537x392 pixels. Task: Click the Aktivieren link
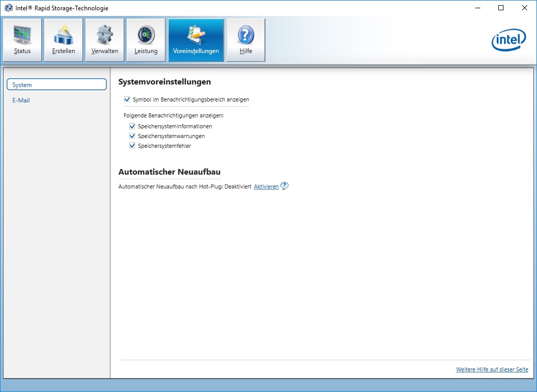[x=266, y=186]
